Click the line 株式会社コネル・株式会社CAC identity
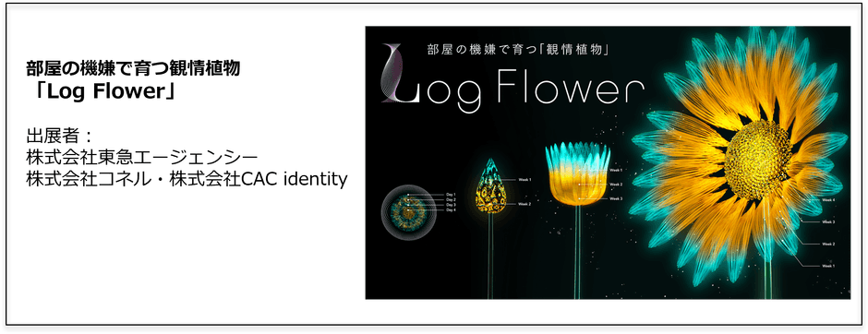 187,179
